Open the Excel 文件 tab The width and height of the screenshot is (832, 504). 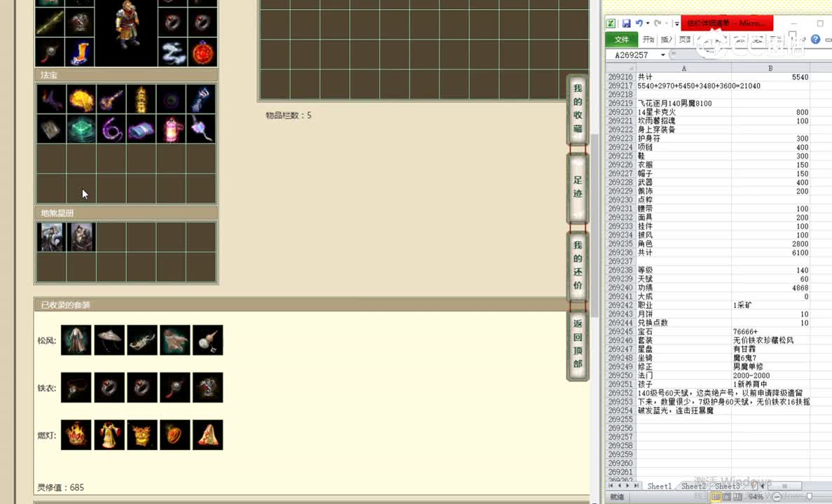(x=621, y=40)
